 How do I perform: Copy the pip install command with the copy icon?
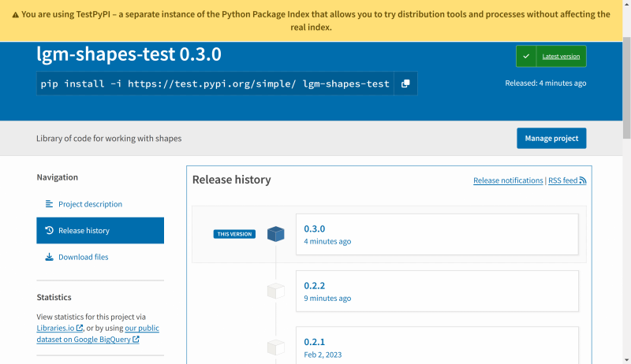pos(405,84)
